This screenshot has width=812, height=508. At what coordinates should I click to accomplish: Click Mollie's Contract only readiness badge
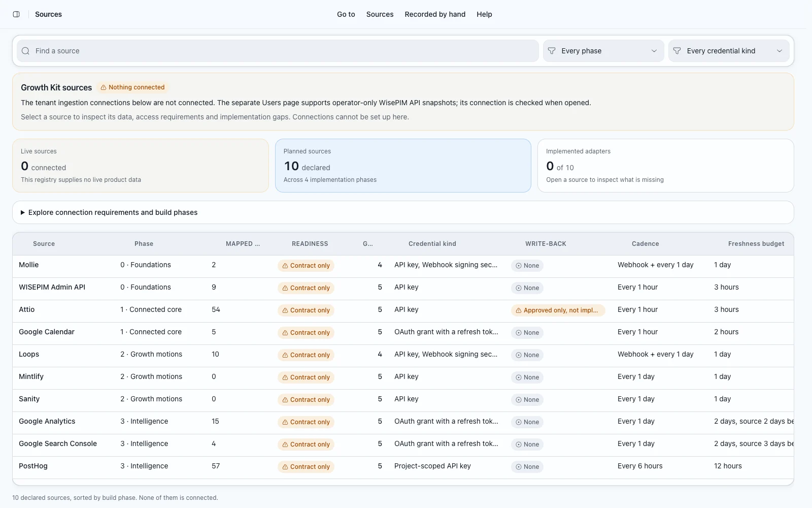pos(306,266)
